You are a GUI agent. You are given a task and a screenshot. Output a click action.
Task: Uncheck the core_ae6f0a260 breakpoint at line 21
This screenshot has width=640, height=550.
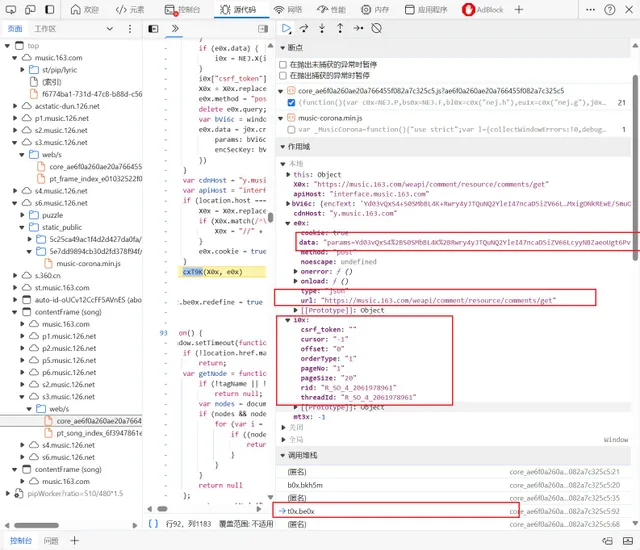pyautogui.click(x=291, y=102)
